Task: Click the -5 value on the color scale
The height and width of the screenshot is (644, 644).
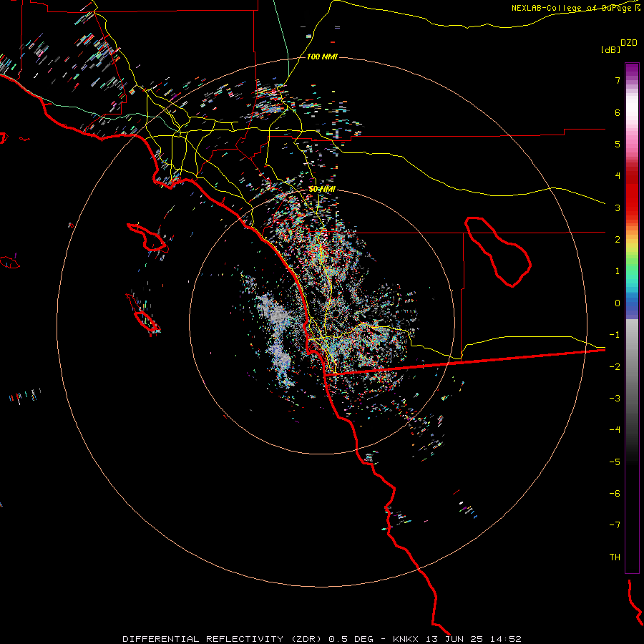Action: 615,462
